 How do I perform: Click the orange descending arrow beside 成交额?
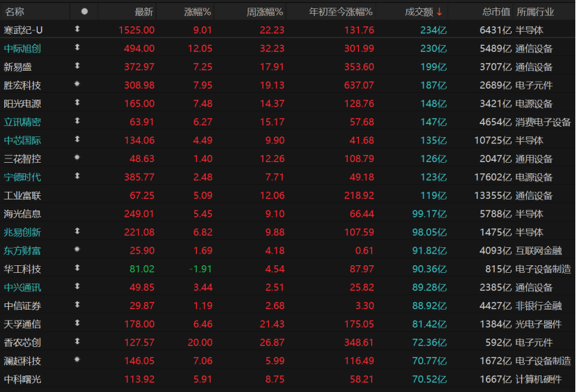click(439, 12)
